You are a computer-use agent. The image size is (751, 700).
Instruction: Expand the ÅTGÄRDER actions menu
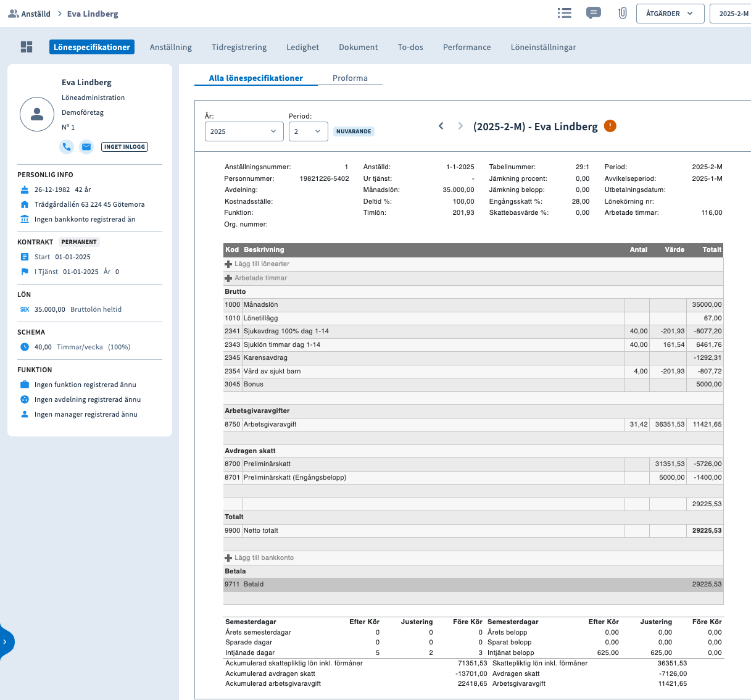click(x=670, y=14)
